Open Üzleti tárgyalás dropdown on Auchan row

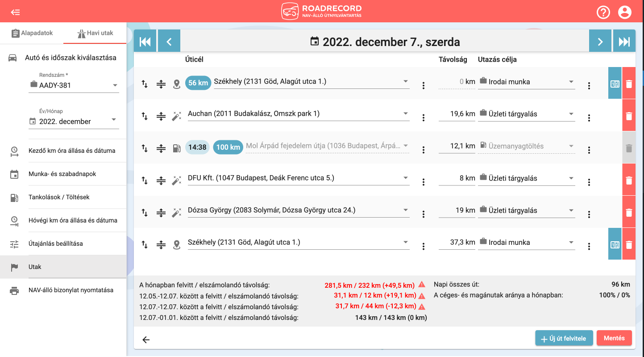pos(527,114)
